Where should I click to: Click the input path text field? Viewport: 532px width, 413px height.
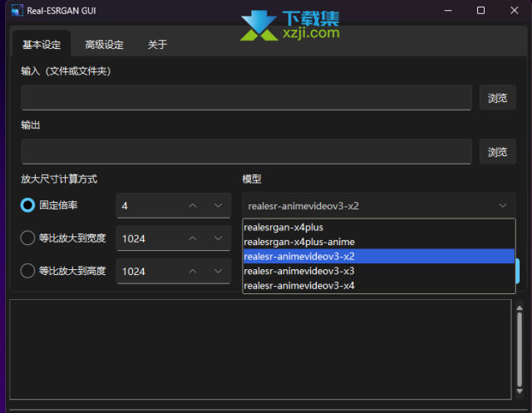pos(246,98)
